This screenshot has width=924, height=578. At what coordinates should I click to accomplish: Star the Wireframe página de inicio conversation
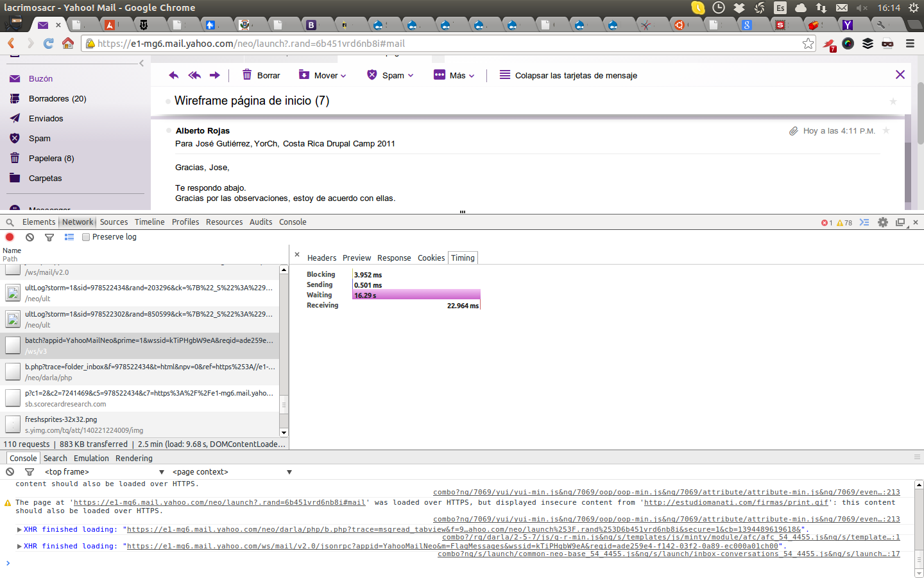point(893,101)
